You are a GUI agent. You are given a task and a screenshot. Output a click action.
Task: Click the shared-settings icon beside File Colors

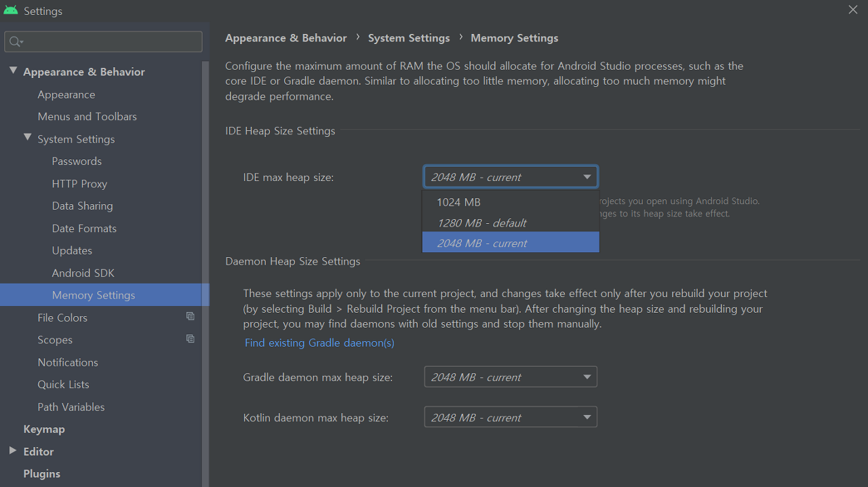[x=190, y=315]
